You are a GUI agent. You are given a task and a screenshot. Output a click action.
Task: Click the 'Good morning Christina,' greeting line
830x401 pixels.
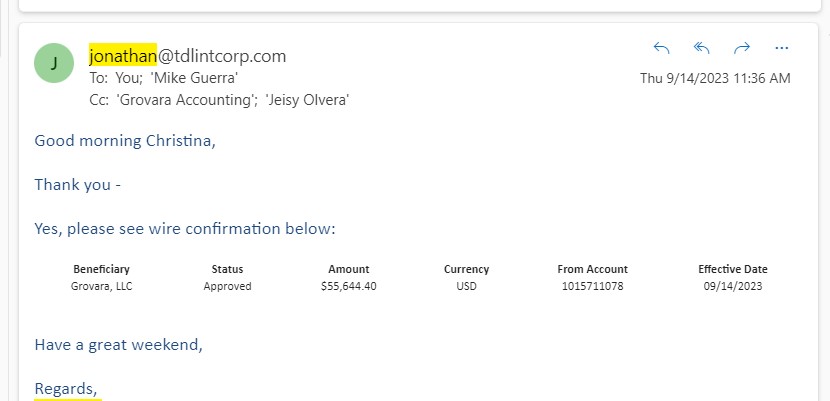[x=125, y=141]
